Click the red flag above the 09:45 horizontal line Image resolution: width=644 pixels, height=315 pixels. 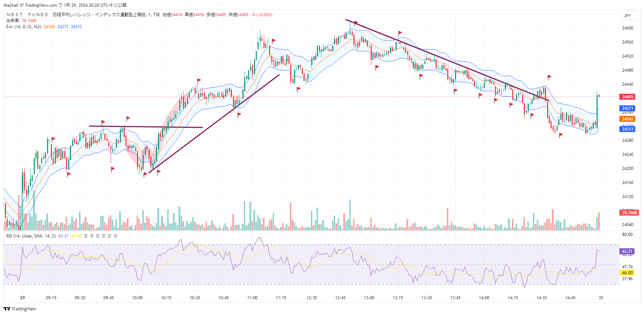click(x=128, y=118)
